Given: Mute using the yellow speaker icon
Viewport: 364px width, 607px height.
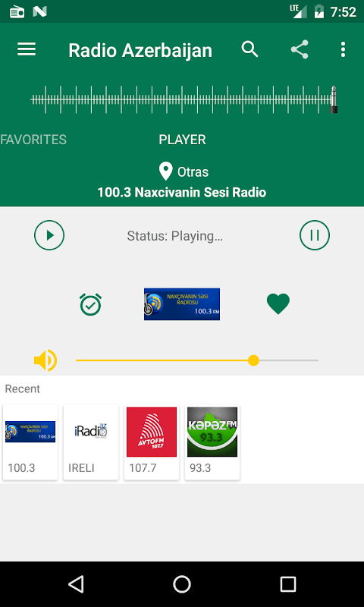Looking at the screenshot, I should pyautogui.click(x=45, y=360).
